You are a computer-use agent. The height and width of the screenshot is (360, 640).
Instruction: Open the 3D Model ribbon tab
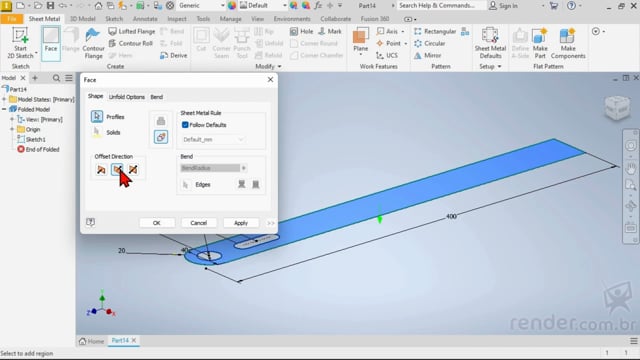82,19
